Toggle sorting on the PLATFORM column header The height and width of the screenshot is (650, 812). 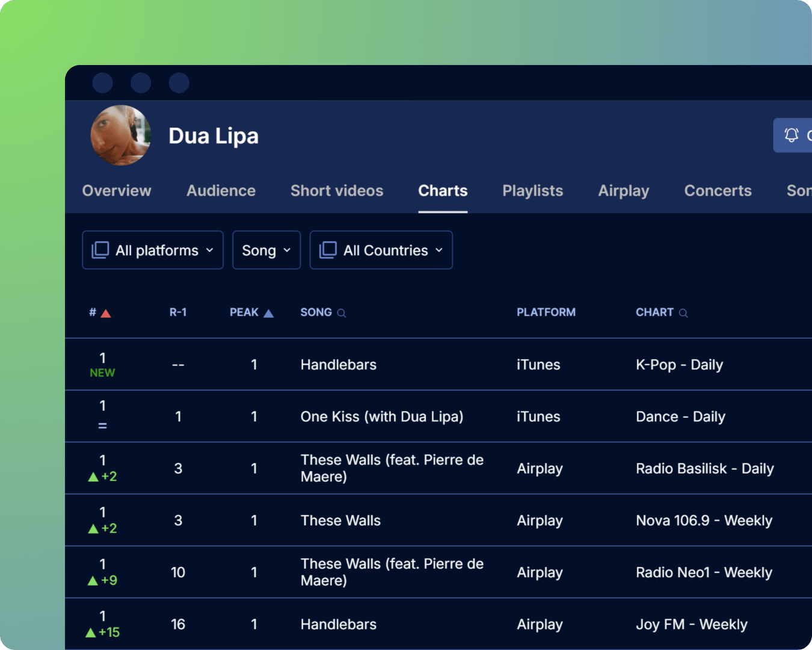546,312
